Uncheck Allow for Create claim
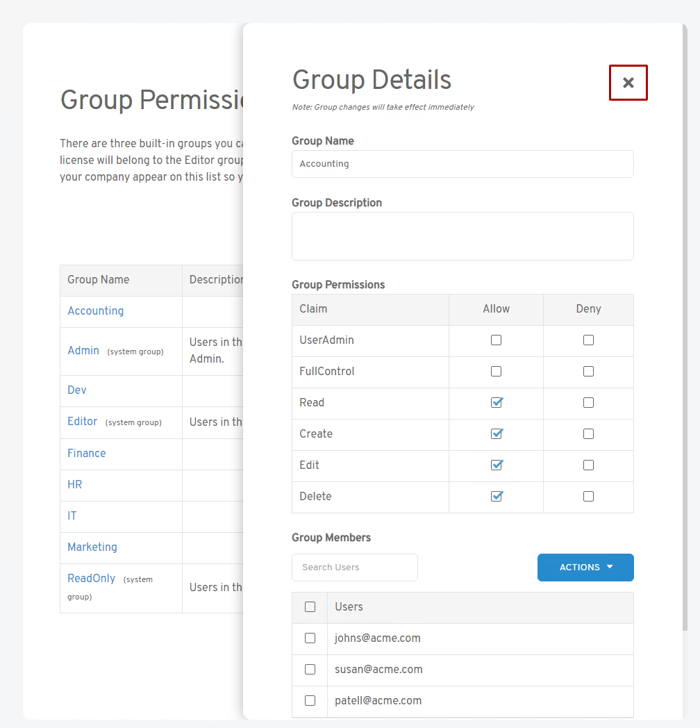700x728 pixels. point(496,434)
